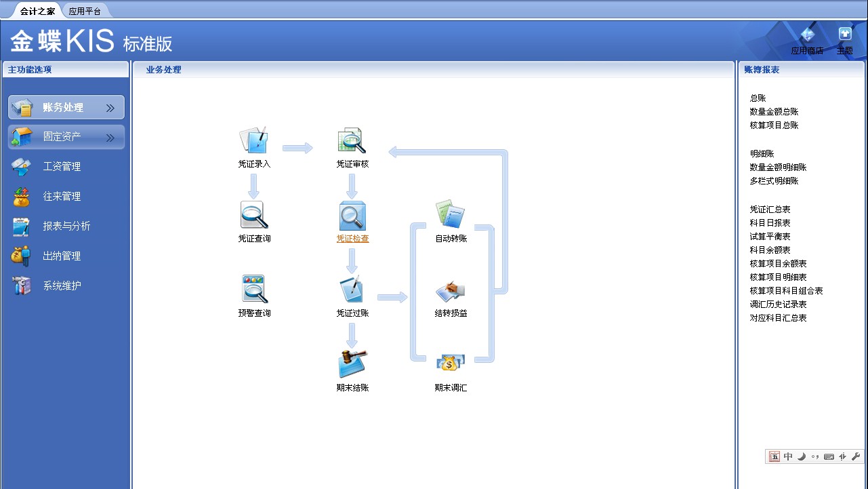
Task: Open 工资管理 in main function sidebar
Action: pyautogui.click(x=62, y=167)
